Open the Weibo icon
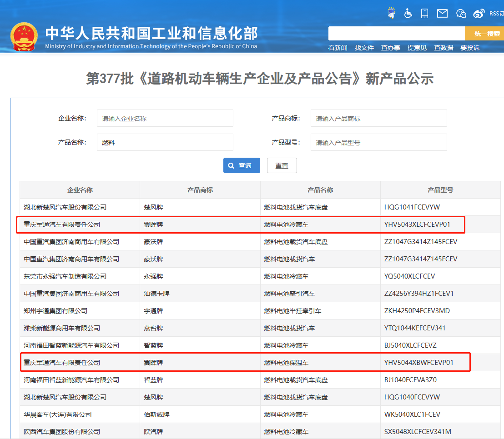The image size is (504, 439). tap(479, 14)
